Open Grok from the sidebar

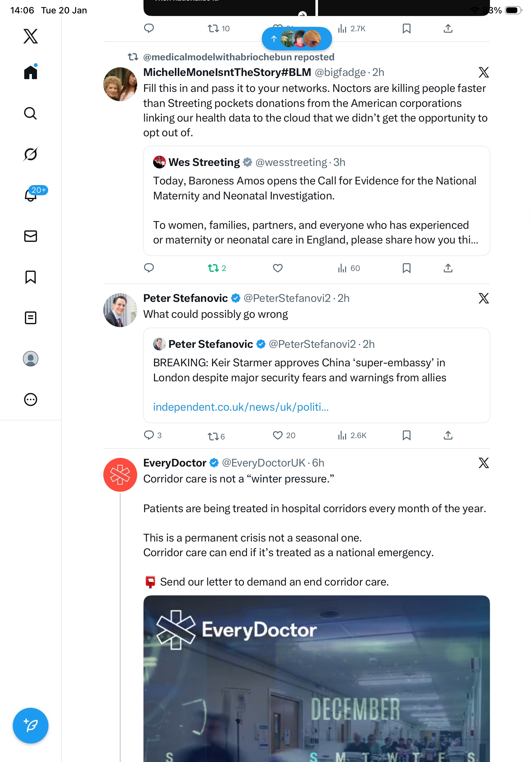tap(30, 154)
